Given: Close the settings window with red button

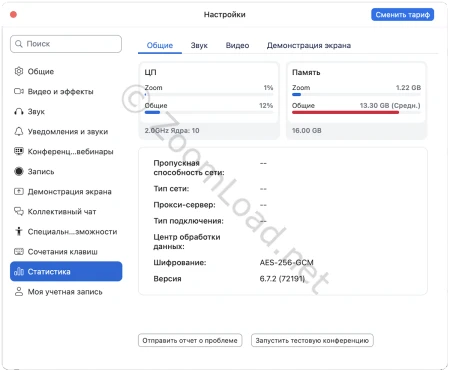Looking at the screenshot, I should [x=14, y=14].
